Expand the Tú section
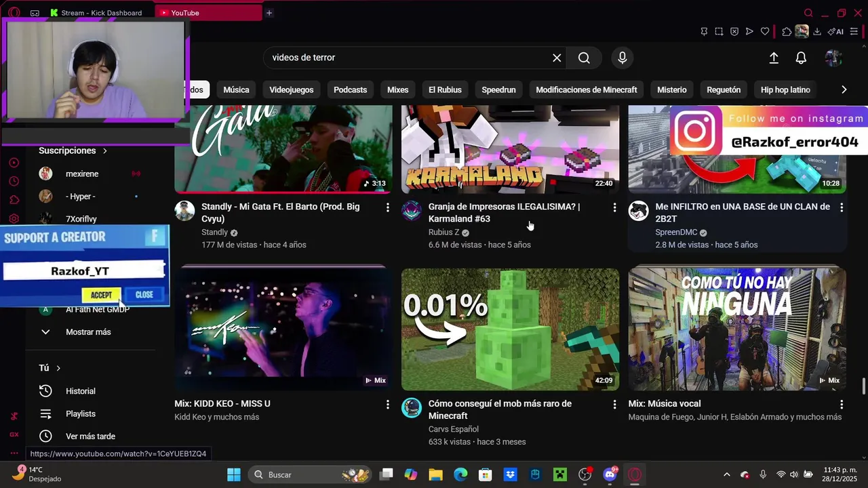Viewport: 868px width, 488px height. coord(50,368)
